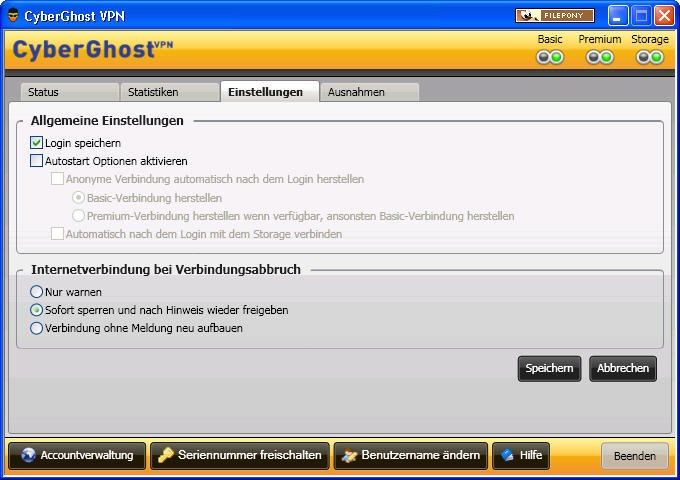680x480 pixels.
Task: Select Sofort sperren und nach Hinweis freigeben
Action: [36, 310]
